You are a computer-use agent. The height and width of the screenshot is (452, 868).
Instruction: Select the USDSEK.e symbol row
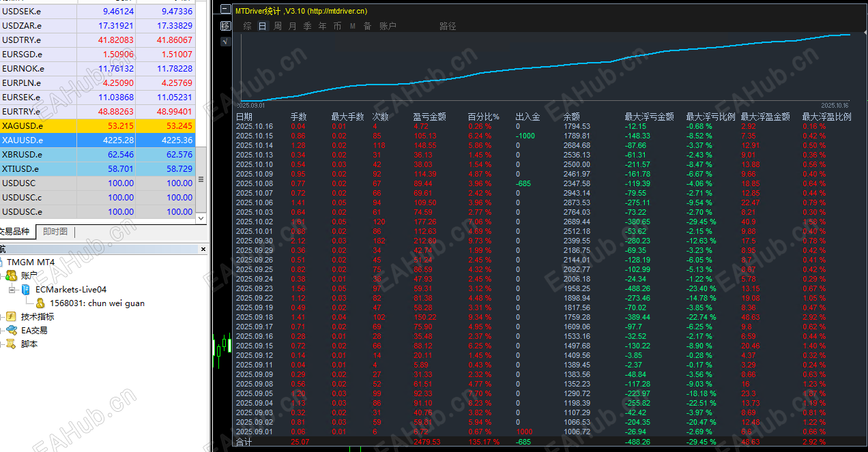pyautogui.click(x=98, y=11)
